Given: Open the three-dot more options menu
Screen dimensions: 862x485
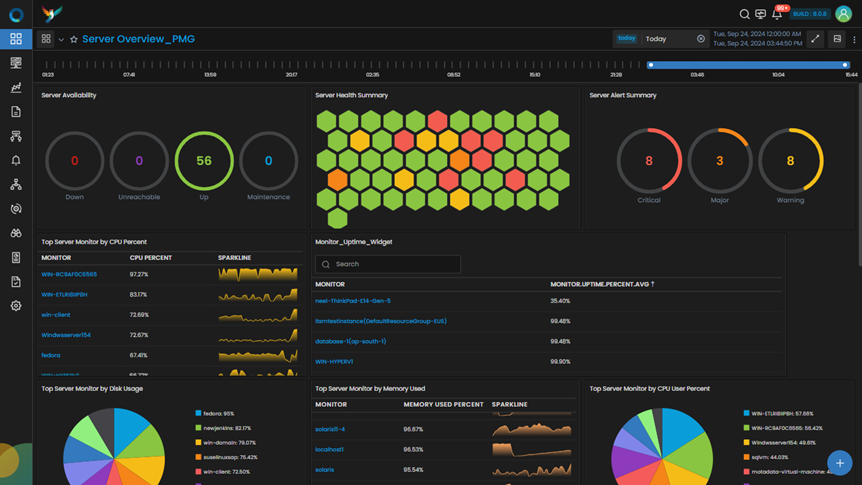Looking at the screenshot, I should (854, 39).
